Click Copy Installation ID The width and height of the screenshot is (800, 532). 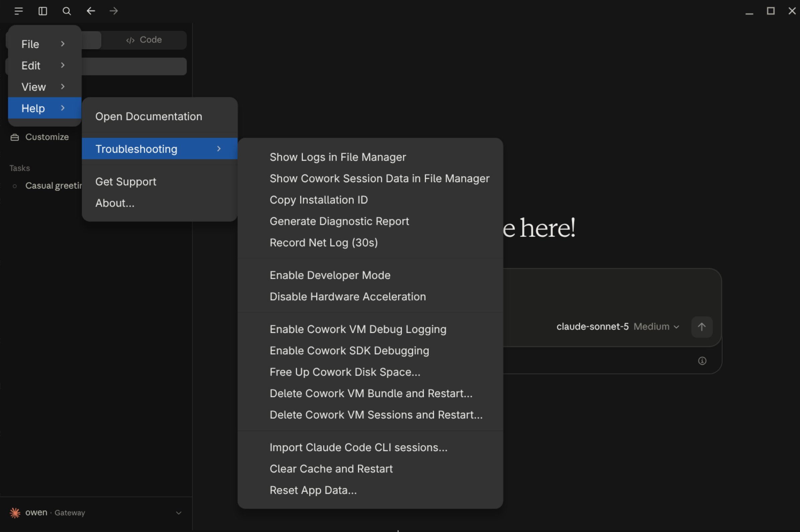point(370,200)
